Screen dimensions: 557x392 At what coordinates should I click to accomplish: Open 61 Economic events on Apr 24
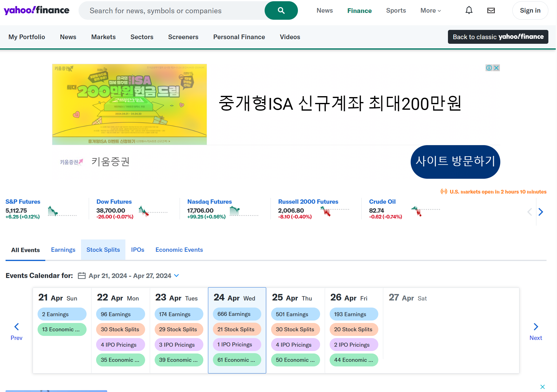pos(237,360)
